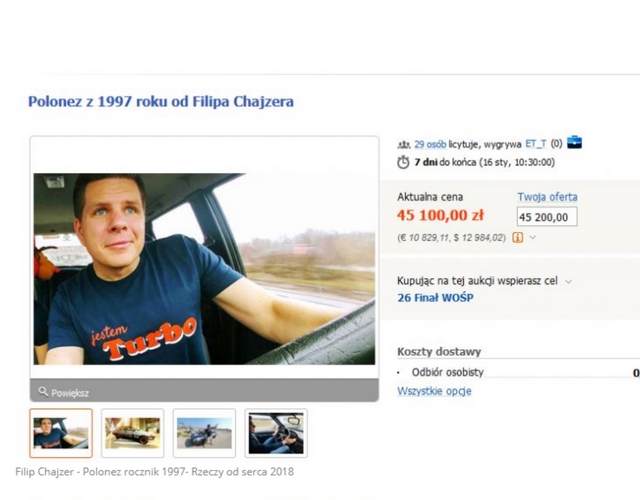640x500 pixels.
Task: Open the '29 osób' bidders link
Action: [x=430, y=144]
